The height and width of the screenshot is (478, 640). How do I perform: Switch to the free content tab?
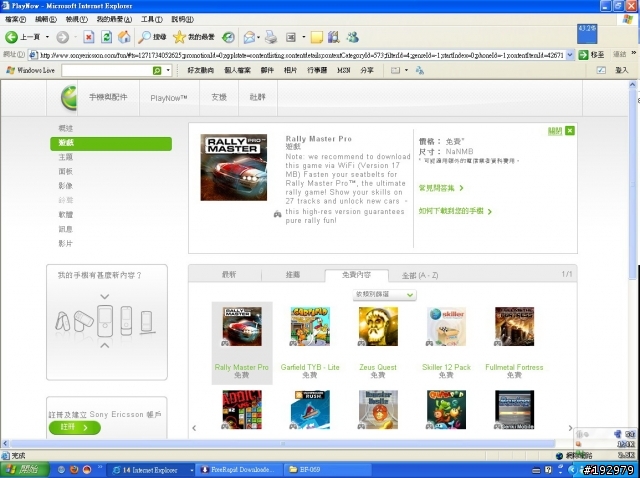[x=356, y=275]
